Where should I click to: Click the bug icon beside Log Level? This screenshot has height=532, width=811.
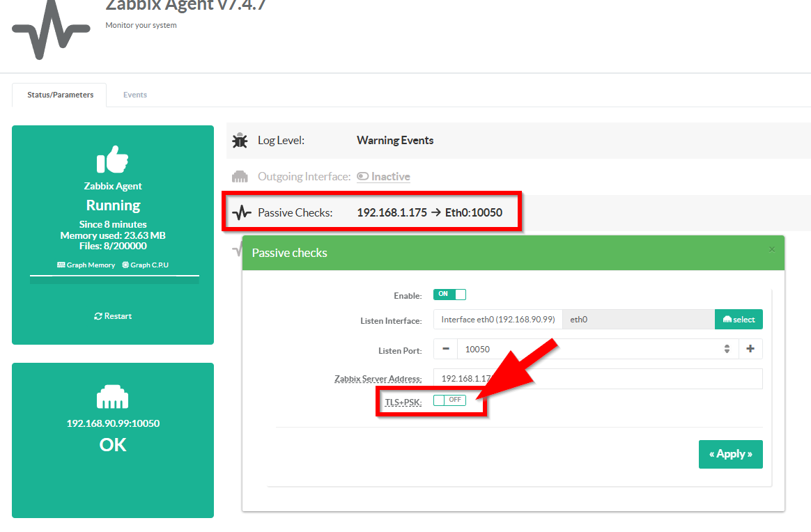(x=240, y=141)
